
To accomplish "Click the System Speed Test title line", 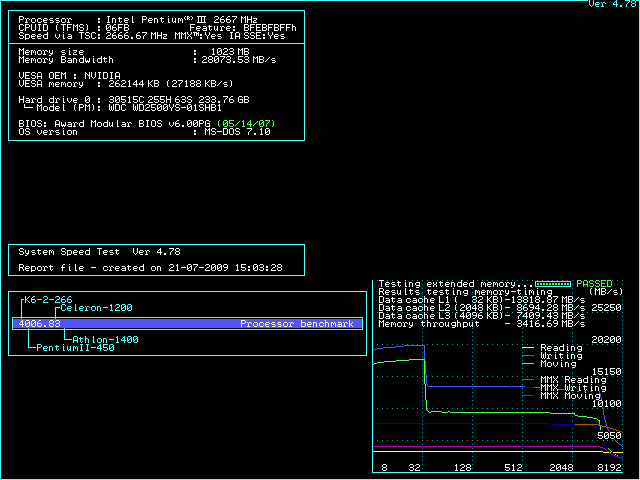I will coord(99,252).
